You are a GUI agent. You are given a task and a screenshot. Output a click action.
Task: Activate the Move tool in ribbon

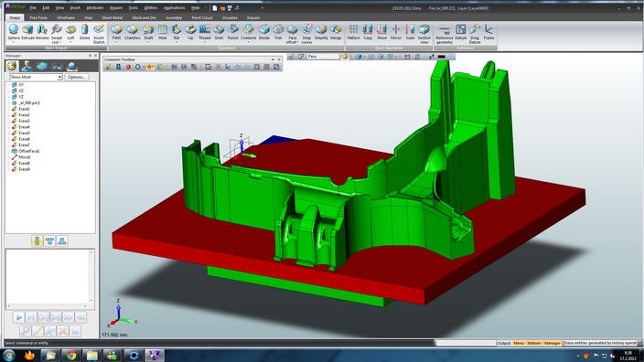(382, 32)
